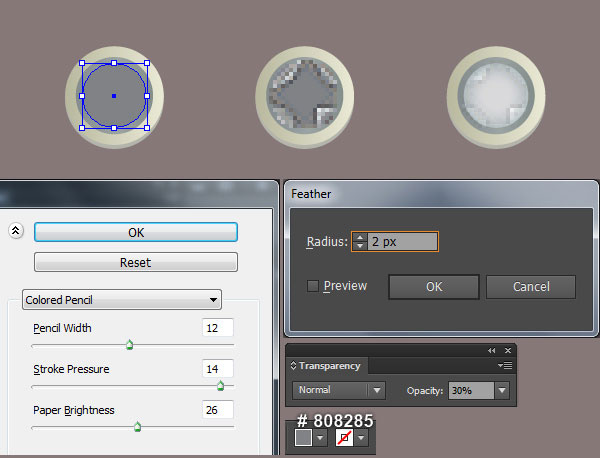
Task: Open the Normal blending mode dropdown
Action: [338, 390]
